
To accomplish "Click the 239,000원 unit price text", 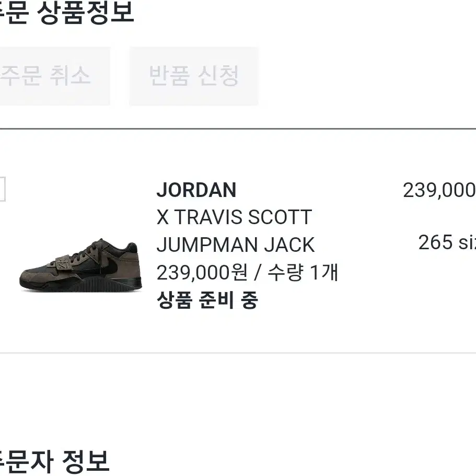I will (x=202, y=272).
